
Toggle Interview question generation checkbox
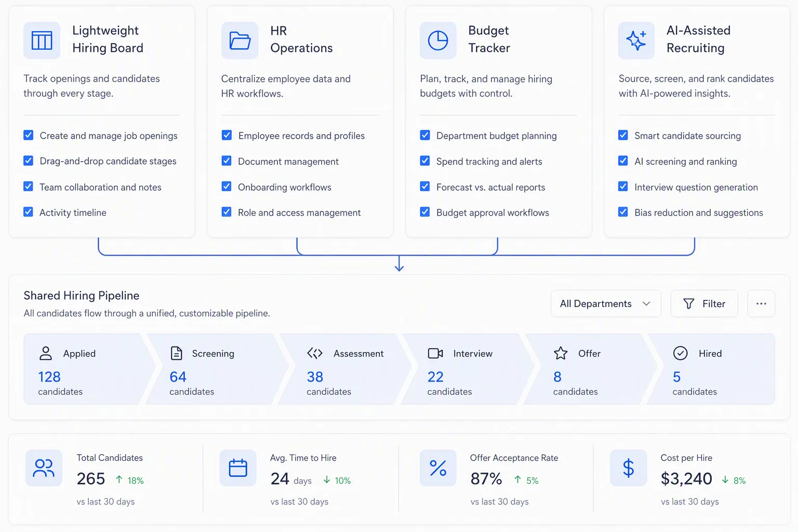623,186
